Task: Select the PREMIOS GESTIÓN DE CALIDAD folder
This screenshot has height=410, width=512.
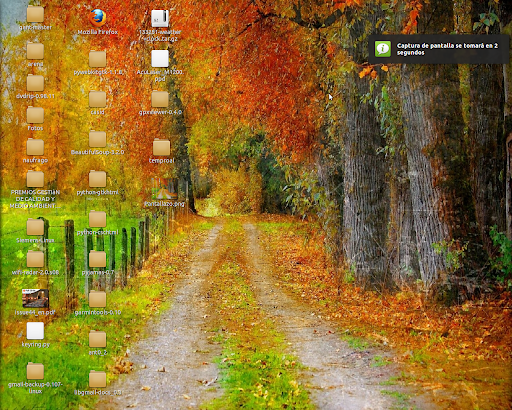Action: point(35,179)
